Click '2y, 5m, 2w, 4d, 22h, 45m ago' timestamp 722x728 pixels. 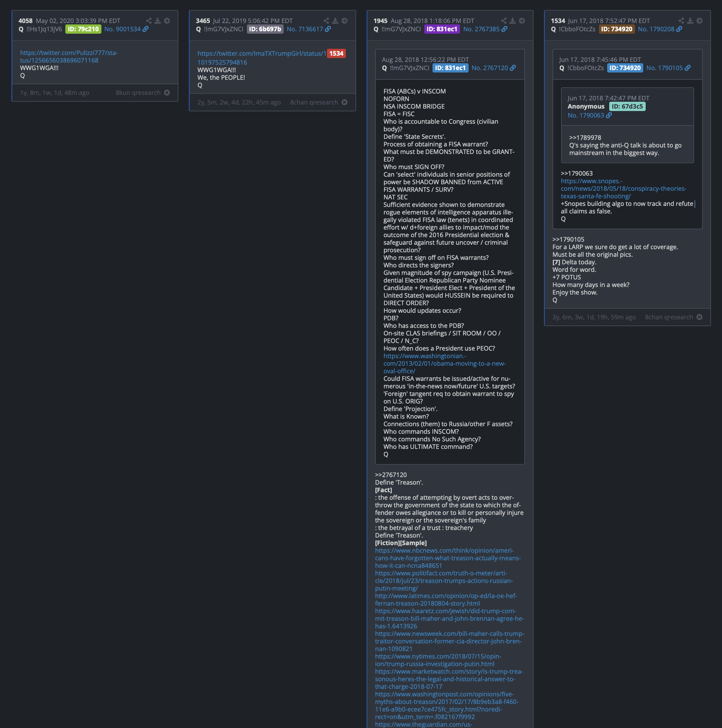point(239,102)
